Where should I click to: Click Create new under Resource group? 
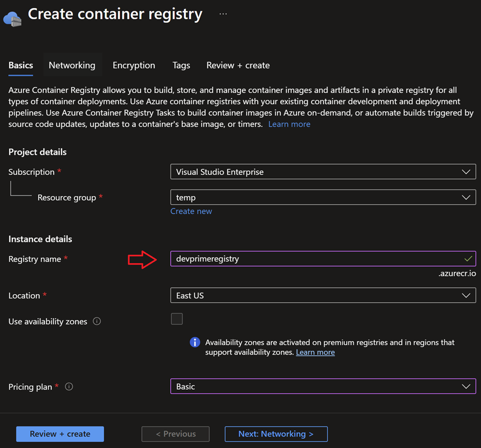click(x=191, y=211)
